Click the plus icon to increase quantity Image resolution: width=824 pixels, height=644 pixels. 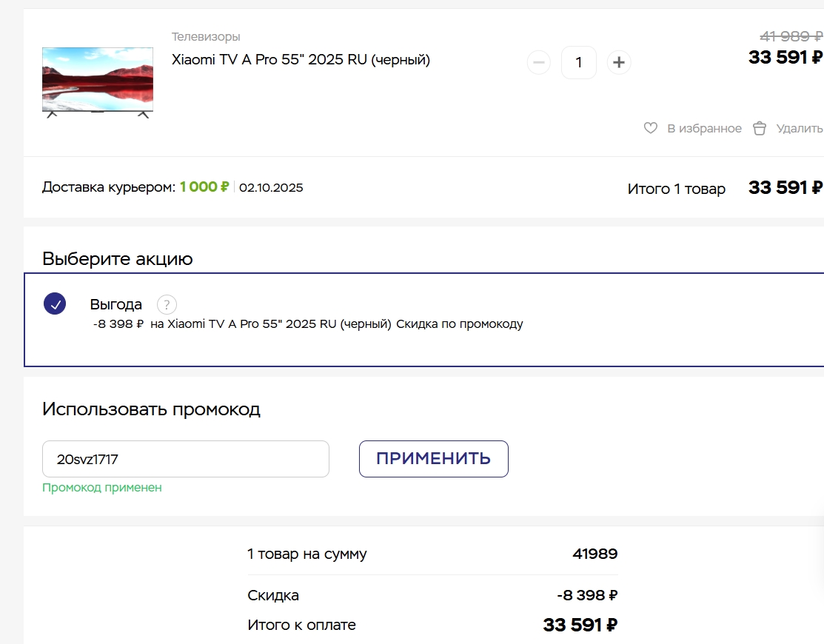tap(618, 62)
